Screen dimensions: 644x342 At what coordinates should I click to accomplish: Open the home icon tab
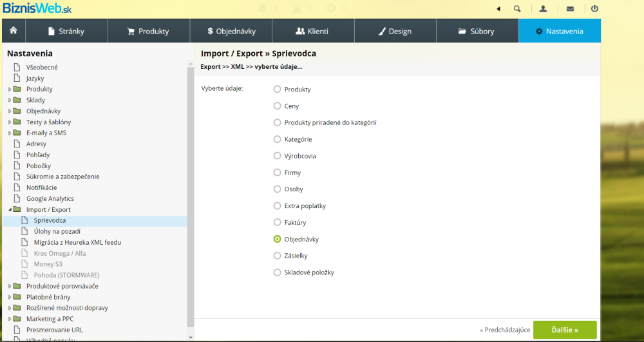click(x=14, y=31)
